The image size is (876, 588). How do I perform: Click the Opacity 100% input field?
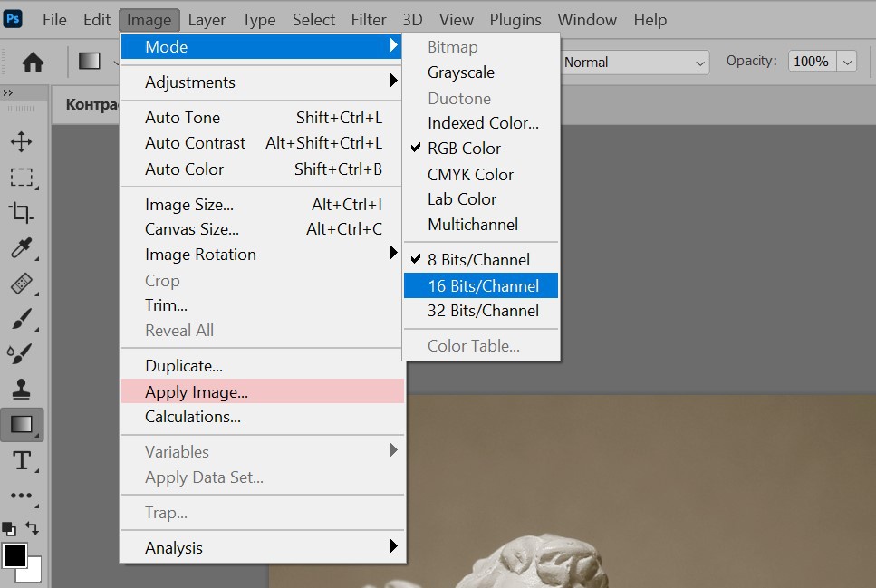811,62
